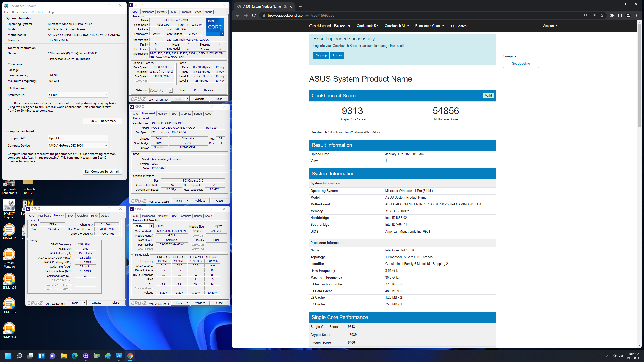Click Chrome's forward navigation arrow
This screenshot has width=644, height=362.
(246, 15)
